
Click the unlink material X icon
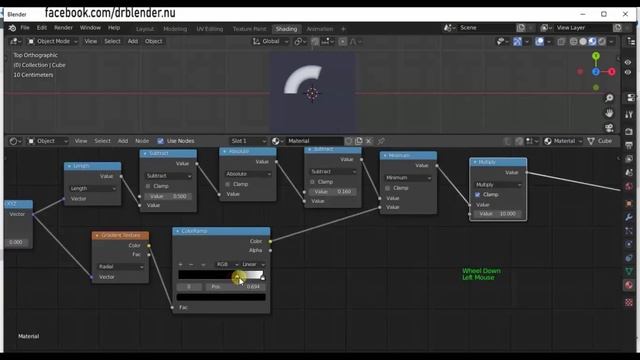click(x=369, y=141)
